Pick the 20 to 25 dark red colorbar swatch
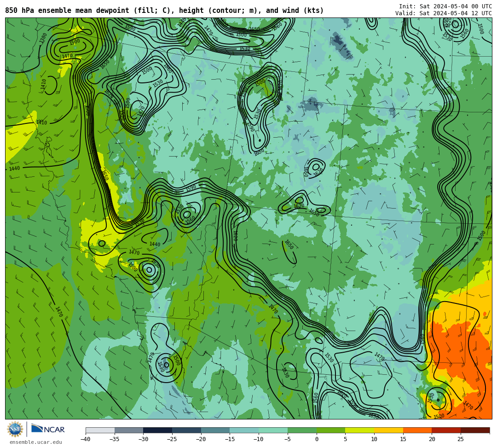Screen dimensions: 497x448 tap(446, 430)
